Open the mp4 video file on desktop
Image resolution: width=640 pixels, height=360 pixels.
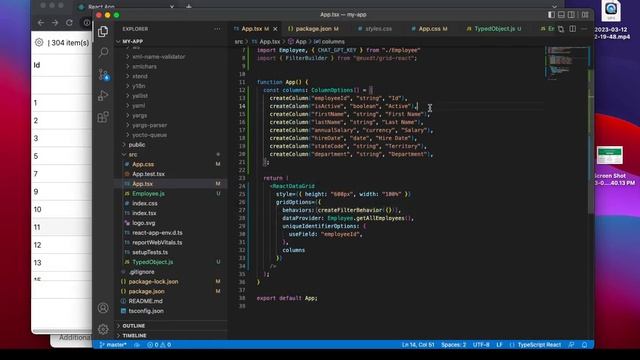pyautogui.click(x=611, y=20)
